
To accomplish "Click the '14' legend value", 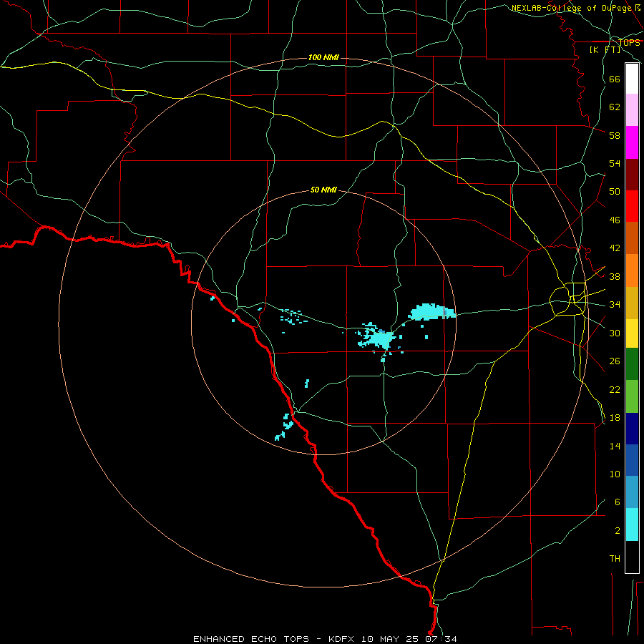I will click(x=615, y=446).
